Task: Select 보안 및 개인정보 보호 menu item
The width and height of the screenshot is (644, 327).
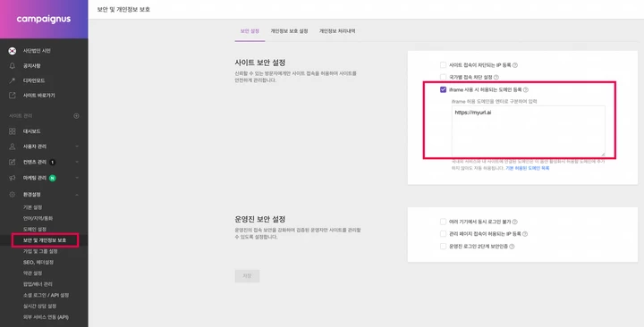Action: pyautogui.click(x=45, y=240)
